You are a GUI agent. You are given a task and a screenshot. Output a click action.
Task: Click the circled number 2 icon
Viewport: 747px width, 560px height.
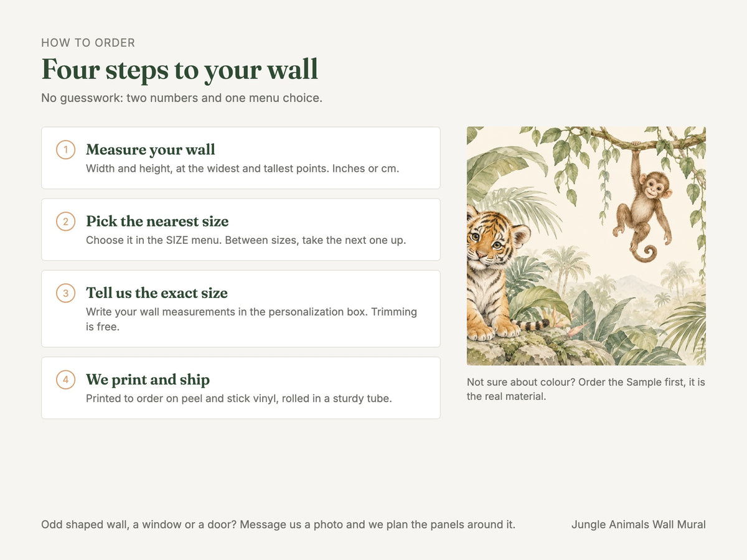(66, 222)
